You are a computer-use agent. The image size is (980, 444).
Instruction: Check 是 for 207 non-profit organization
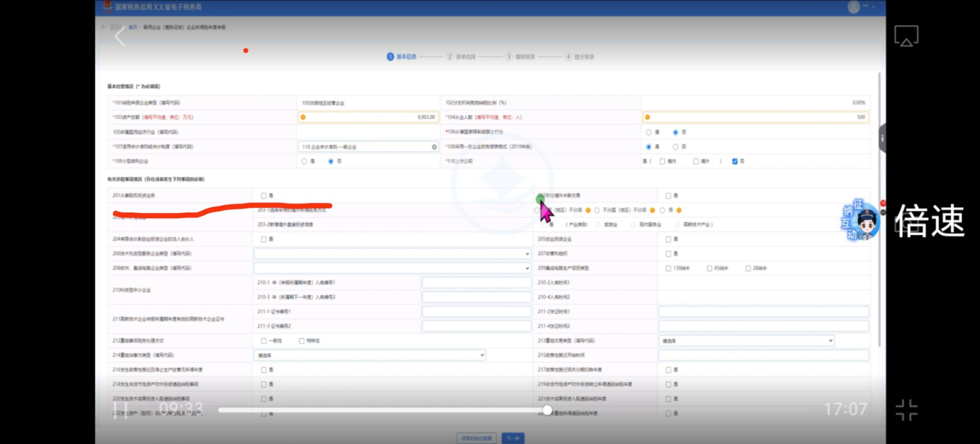click(x=668, y=254)
